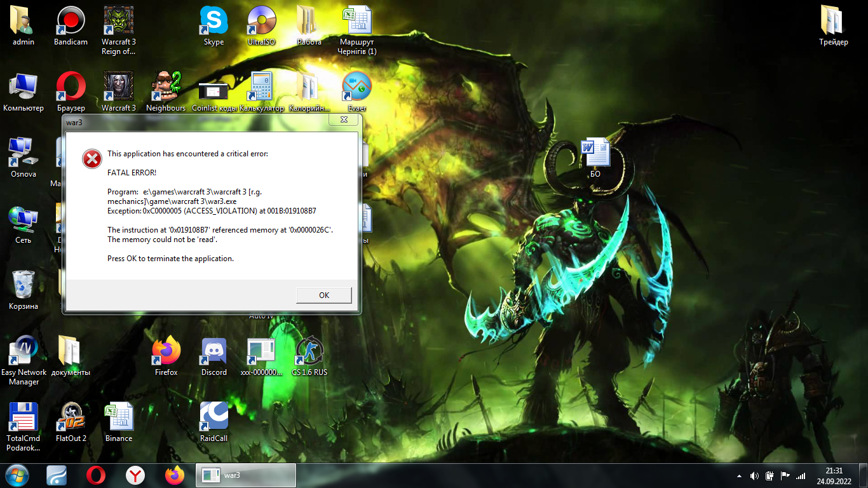Screen dimensions: 868x488
Task: Select the Калькулятор desktop shortcut
Action: (261, 92)
